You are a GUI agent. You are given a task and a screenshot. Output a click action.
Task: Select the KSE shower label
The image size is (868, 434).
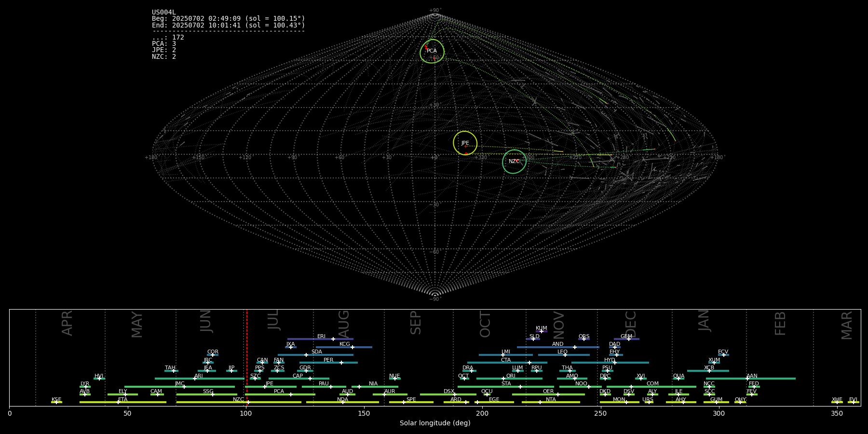[56, 400]
